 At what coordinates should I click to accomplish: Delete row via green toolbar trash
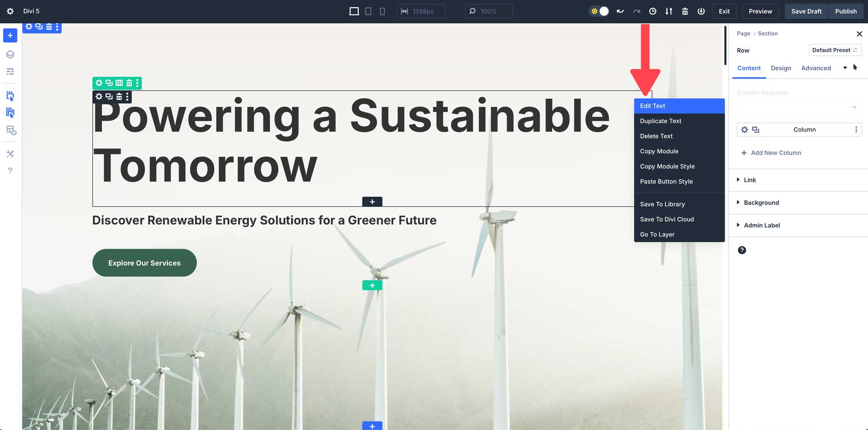point(129,83)
